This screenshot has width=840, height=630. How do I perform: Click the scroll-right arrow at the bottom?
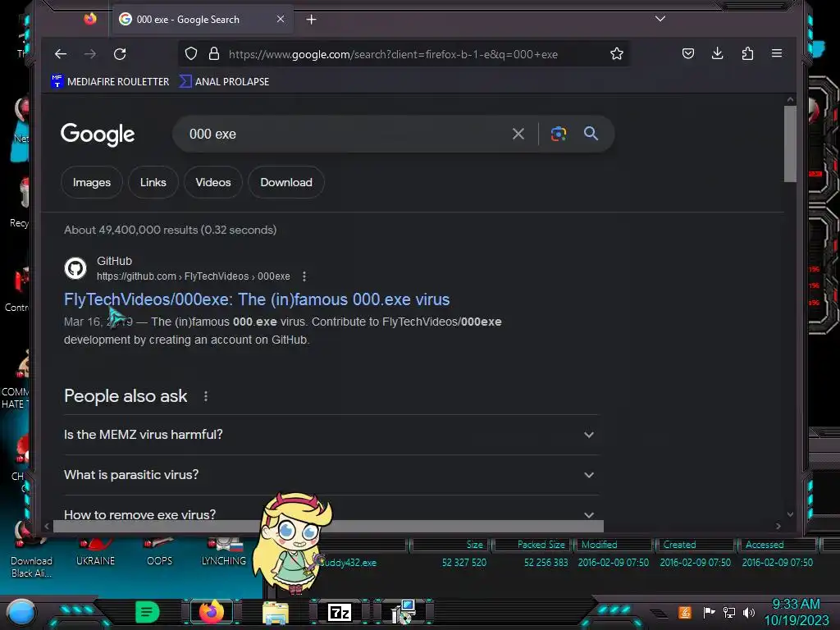(x=778, y=526)
